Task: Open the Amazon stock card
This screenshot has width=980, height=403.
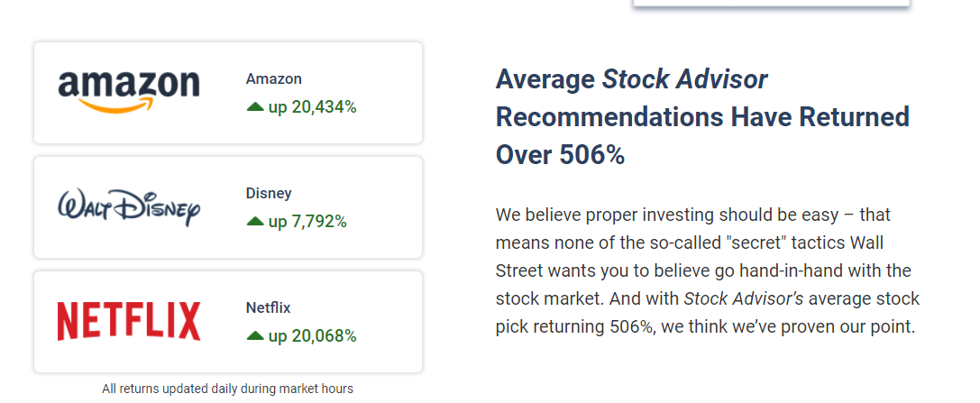Action: click(228, 93)
